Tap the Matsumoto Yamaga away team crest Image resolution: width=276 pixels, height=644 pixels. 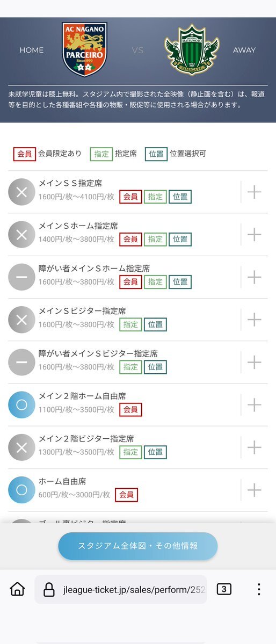pos(192,50)
